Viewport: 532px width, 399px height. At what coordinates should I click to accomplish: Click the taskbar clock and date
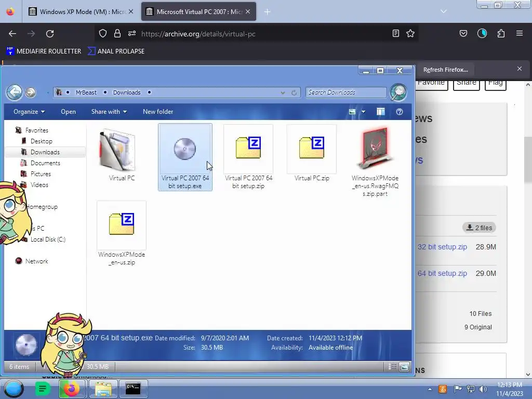click(x=510, y=389)
